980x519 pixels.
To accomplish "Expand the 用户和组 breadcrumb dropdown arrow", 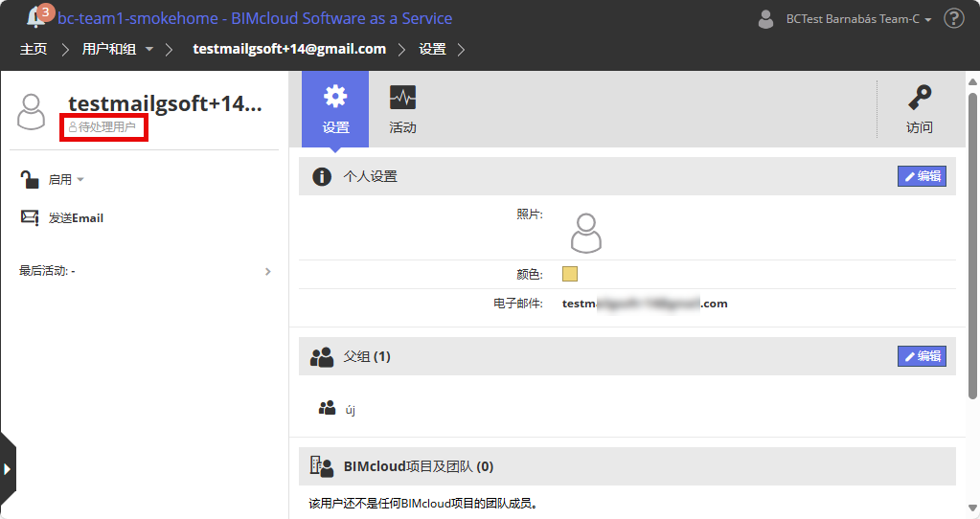I will (149, 50).
